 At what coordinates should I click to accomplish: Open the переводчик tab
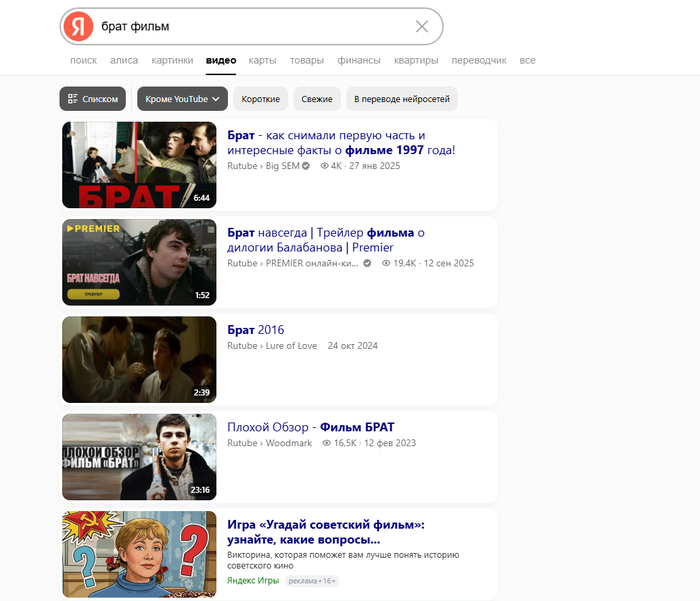479,60
